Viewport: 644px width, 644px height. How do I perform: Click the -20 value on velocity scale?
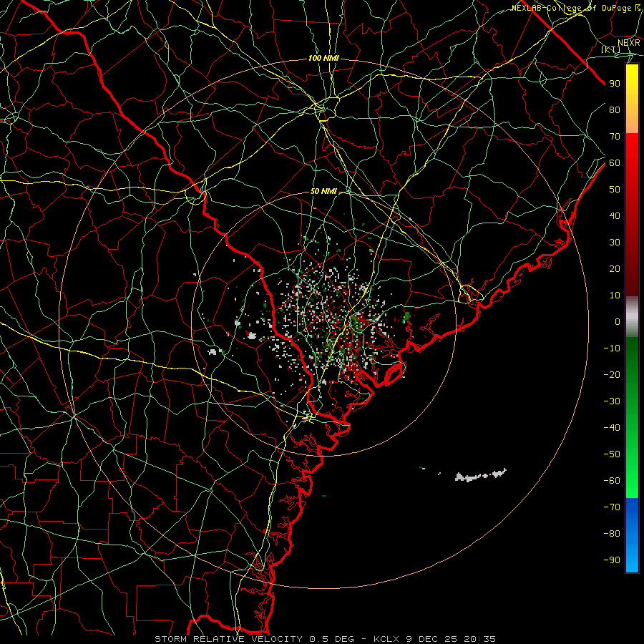click(612, 375)
